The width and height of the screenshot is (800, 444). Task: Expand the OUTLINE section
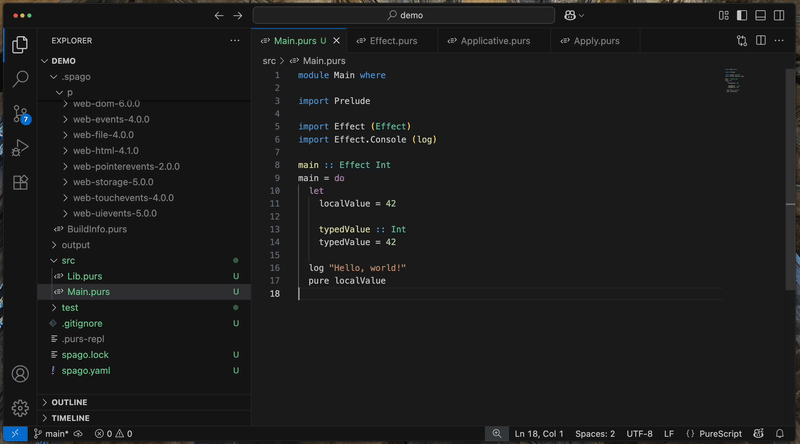pyautogui.click(x=144, y=402)
